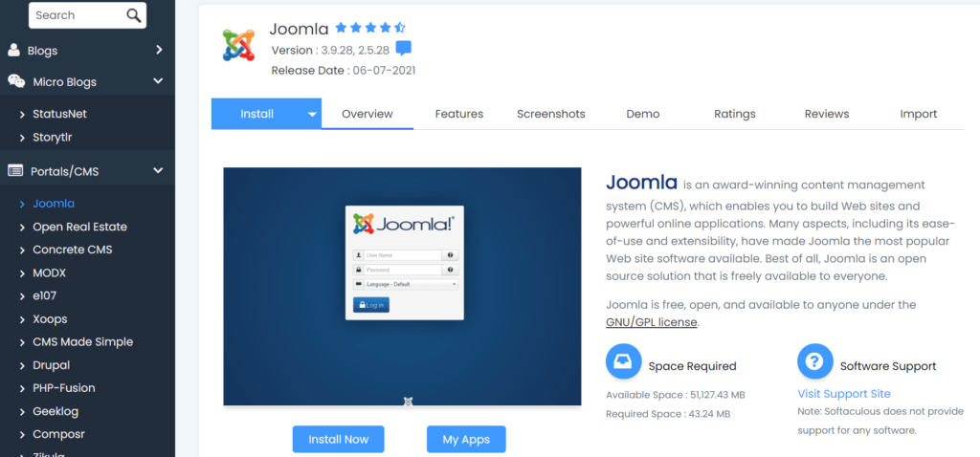Select e107 in the sidebar
The width and height of the screenshot is (980, 457).
coord(44,296)
